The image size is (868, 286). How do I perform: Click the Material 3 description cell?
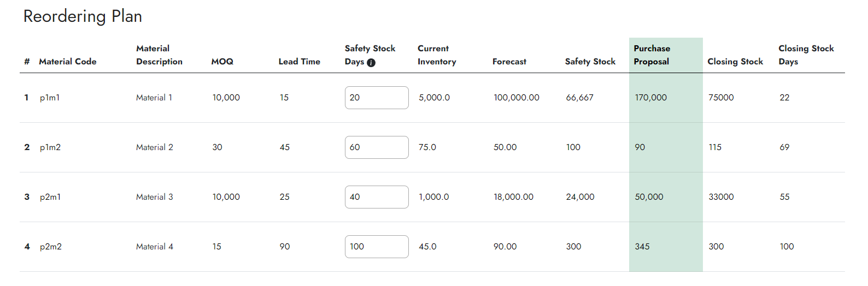(155, 197)
